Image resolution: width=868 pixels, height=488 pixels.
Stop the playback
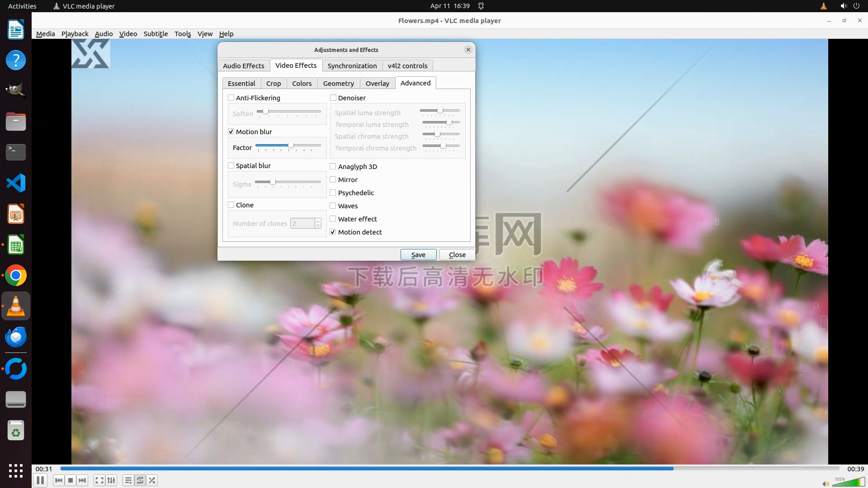click(71, 480)
